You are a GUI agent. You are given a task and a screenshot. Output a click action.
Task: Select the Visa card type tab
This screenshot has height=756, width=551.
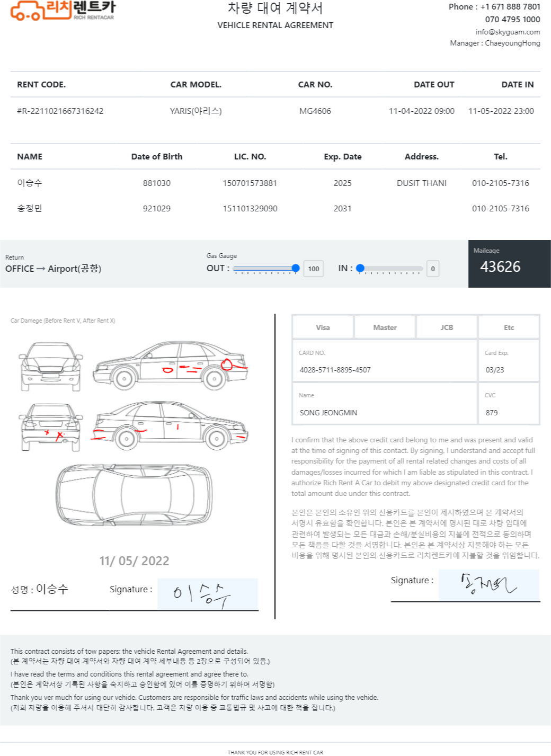pyautogui.click(x=323, y=327)
